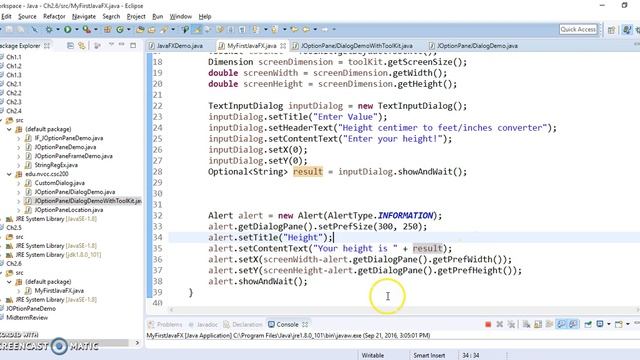Click the Back navigation arrow in toolbar

[x=306, y=29]
